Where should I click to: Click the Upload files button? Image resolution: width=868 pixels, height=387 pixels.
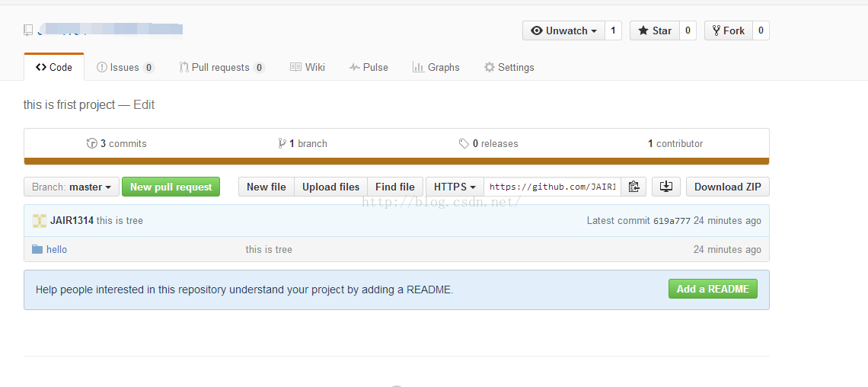point(331,187)
